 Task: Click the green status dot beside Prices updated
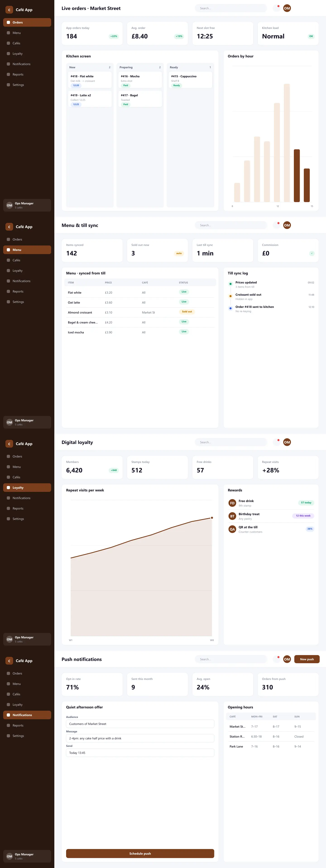coord(230,284)
